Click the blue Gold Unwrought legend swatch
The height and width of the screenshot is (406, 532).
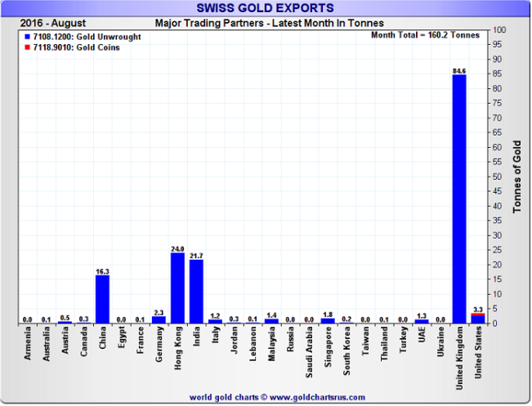(28, 37)
